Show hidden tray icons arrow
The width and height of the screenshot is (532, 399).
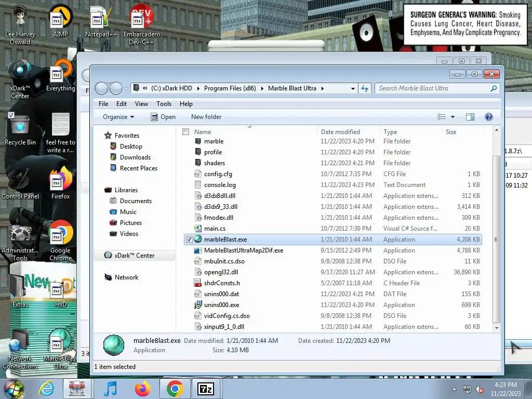454,390
